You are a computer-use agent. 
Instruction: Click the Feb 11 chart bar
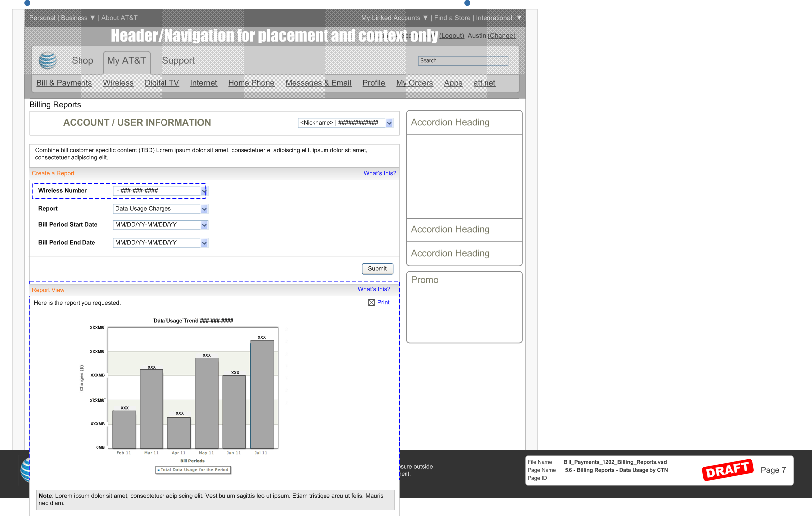(x=124, y=430)
